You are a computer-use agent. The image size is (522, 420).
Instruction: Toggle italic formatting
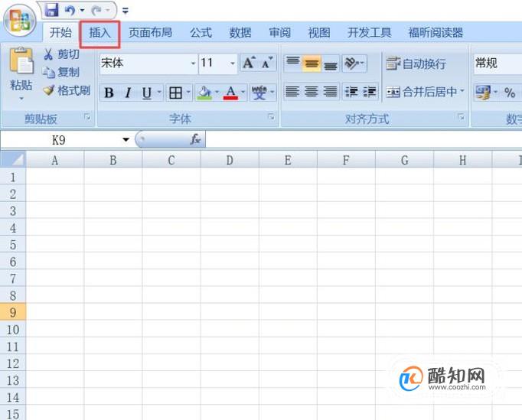128,93
